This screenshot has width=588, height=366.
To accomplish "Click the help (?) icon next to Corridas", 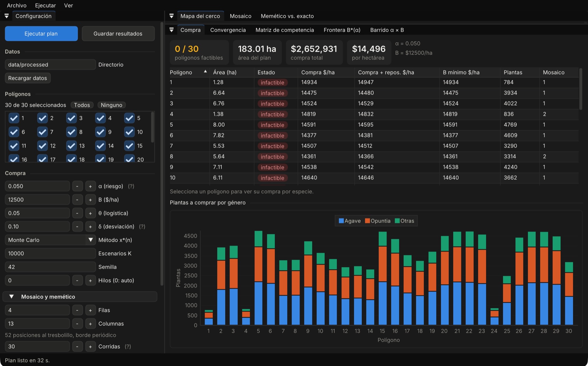I will [x=128, y=347].
